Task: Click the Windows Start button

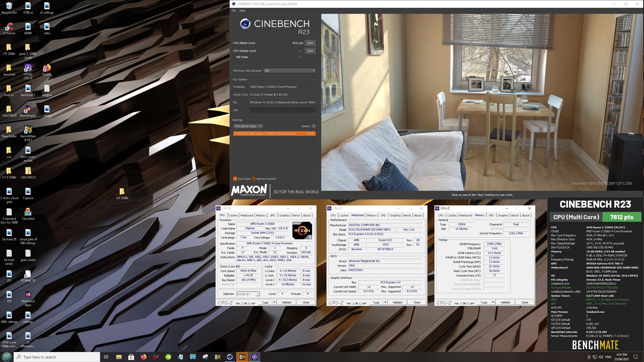Action: [x=7, y=357]
